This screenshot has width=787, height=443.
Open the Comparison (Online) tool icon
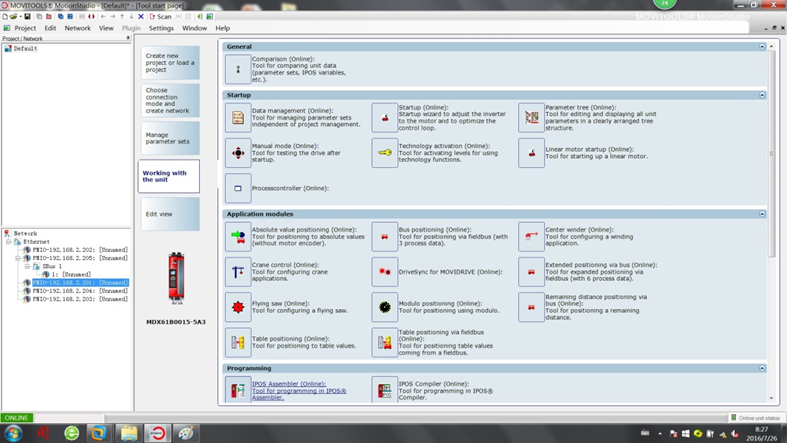[238, 69]
